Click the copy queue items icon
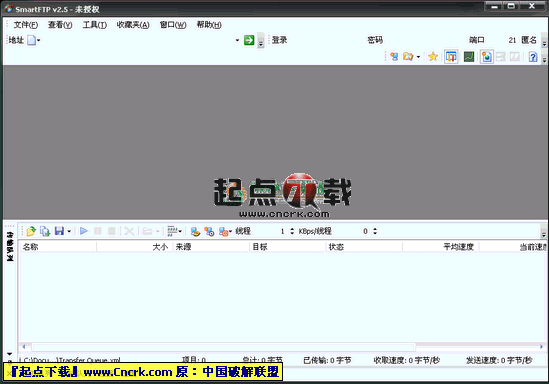This screenshot has width=549, height=384. (45, 231)
